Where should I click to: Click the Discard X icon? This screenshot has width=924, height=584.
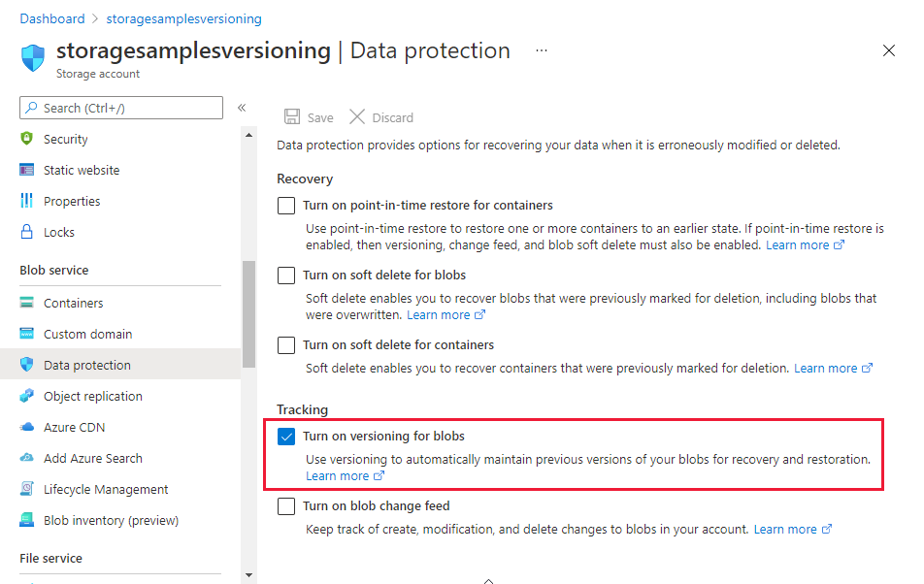point(357,116)
